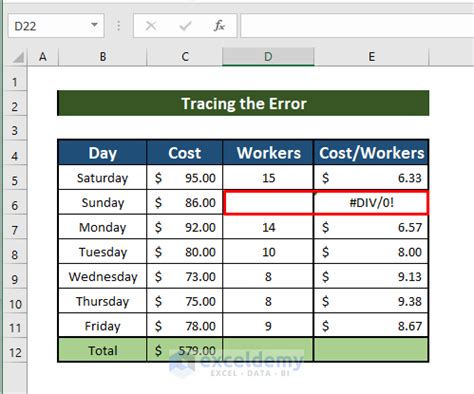Select the 'Wednesday' cell
The image size is (474, 394).
click(102, 276)
